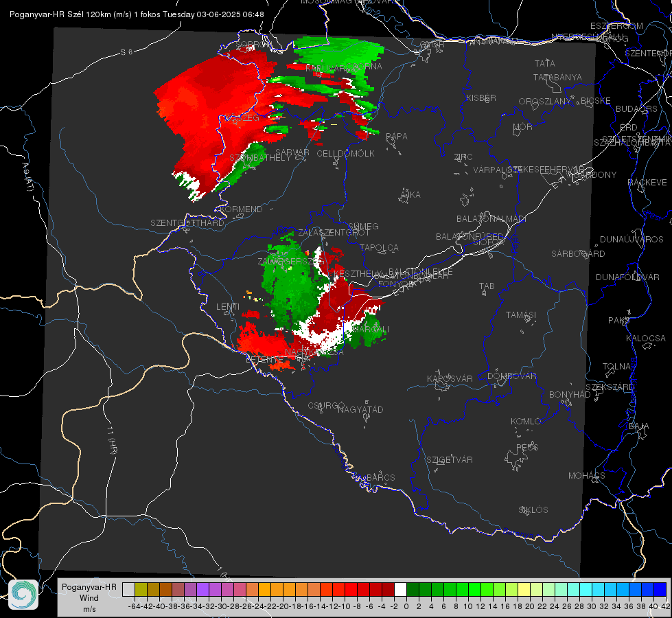Viewport: 672px width, 618px height.
Task: Click the 'KÖRMEND' city label
Action: [241, 209]
